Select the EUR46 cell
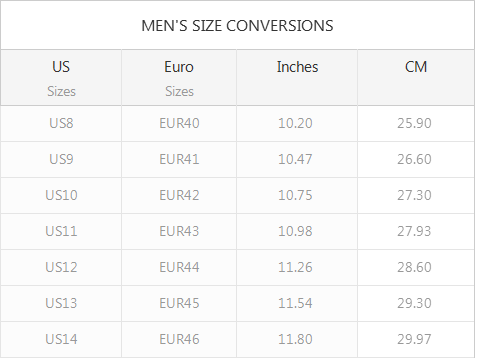Viewport: 477px width, 360px height. [x=179, y=339]
